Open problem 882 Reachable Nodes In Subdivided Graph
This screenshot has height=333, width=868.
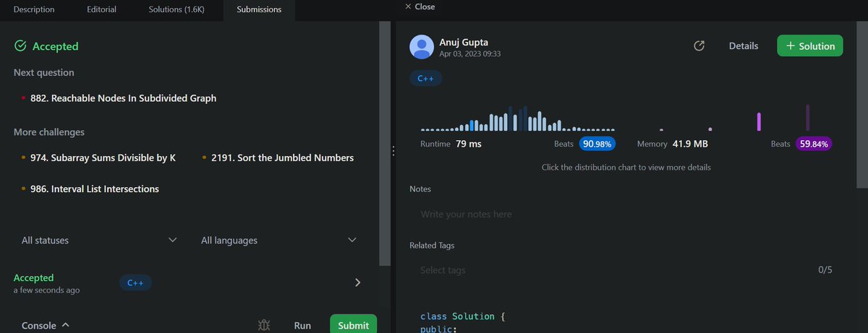(x=123, y=98)
